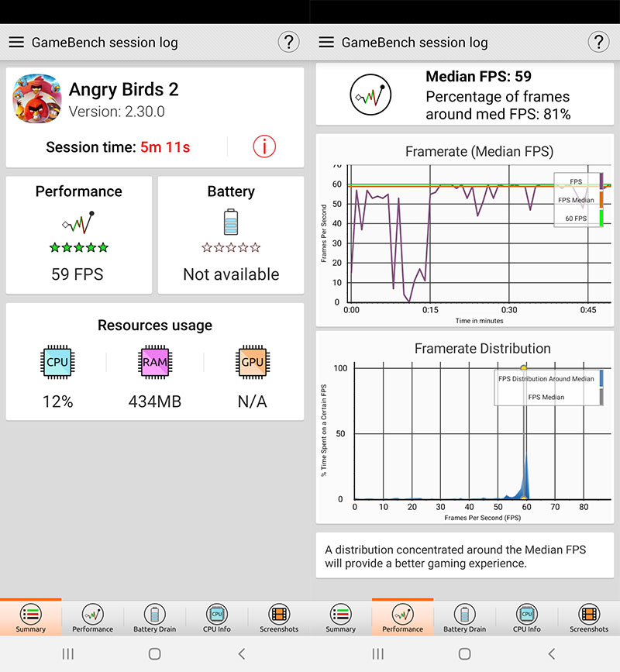This screenshot has width=620, height=672.
Task: Tap blue FPS Distribution Around Median swatch
Action: pos(601,378)
